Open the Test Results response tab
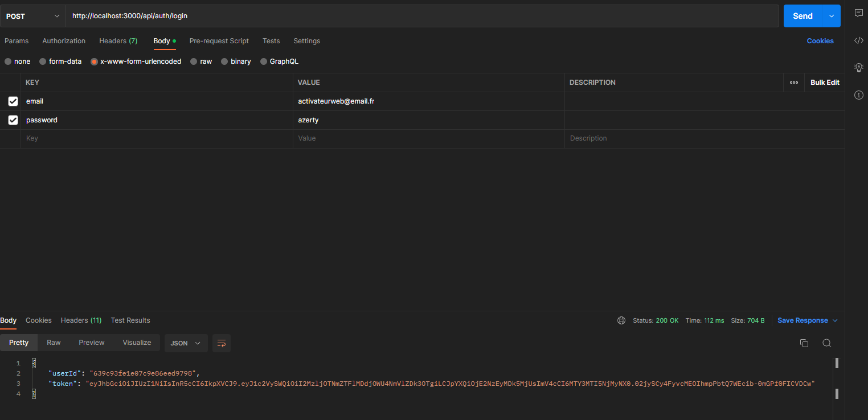The image size is (868, 420). click(130, 320)
